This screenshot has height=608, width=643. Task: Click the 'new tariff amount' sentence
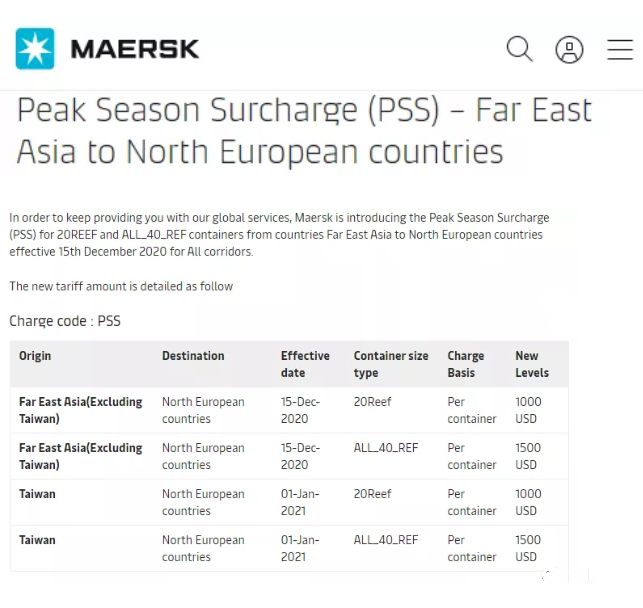tap(121, 286)
